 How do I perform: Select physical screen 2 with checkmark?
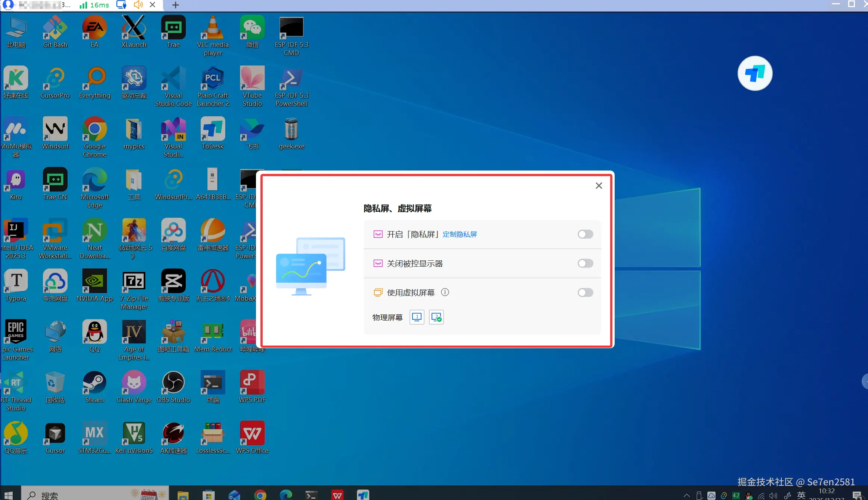point(436,317)
